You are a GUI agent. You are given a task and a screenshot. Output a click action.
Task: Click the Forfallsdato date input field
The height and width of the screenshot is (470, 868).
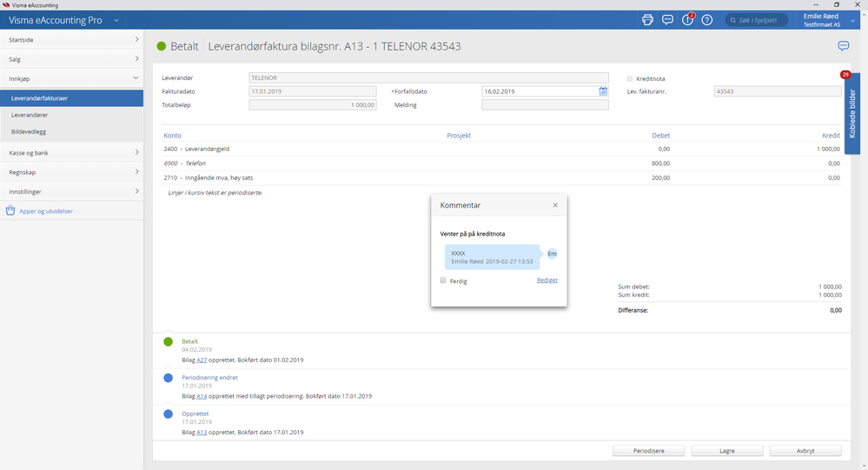[x=540, y=91]
